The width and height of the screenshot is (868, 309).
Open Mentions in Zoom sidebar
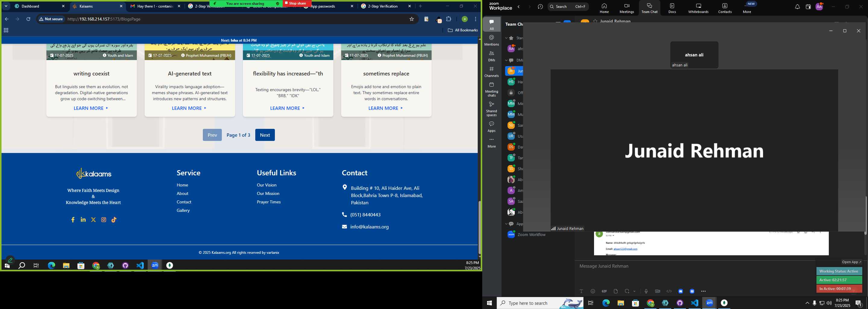click(492, 40)
